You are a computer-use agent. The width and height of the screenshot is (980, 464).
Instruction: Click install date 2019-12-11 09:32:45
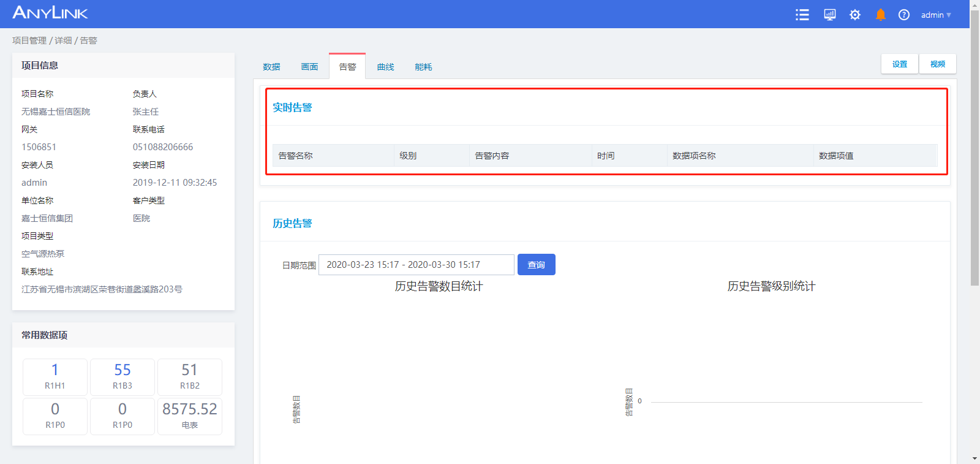(175, 183)
